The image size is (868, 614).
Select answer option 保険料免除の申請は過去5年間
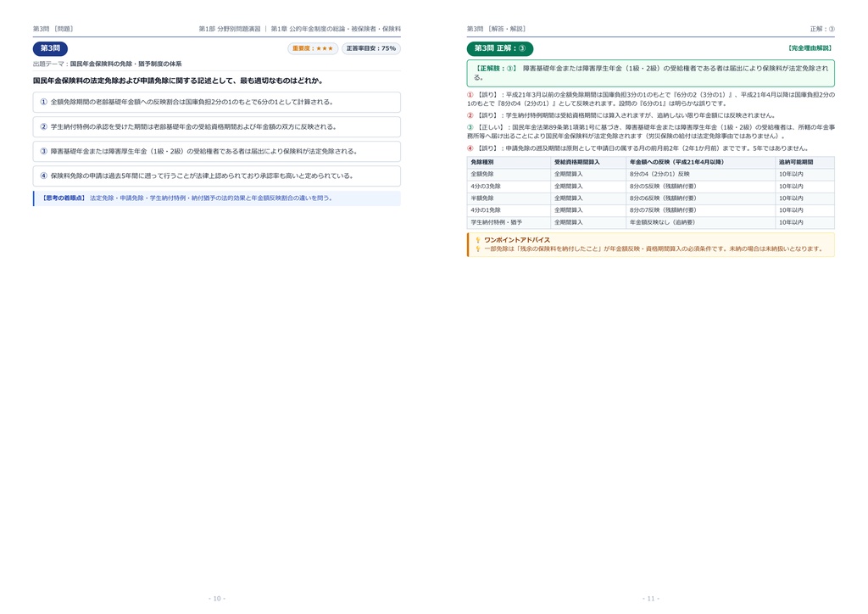[x=216, y=176]
